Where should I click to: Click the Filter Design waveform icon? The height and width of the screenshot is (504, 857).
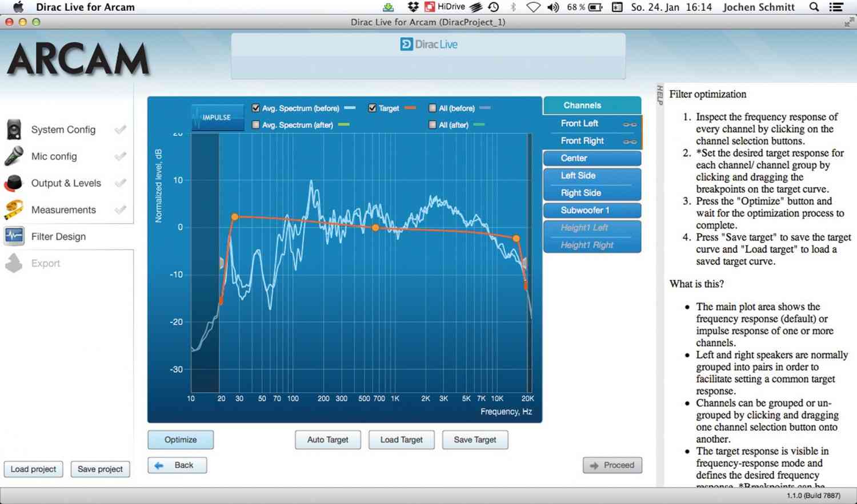(14, 236)
